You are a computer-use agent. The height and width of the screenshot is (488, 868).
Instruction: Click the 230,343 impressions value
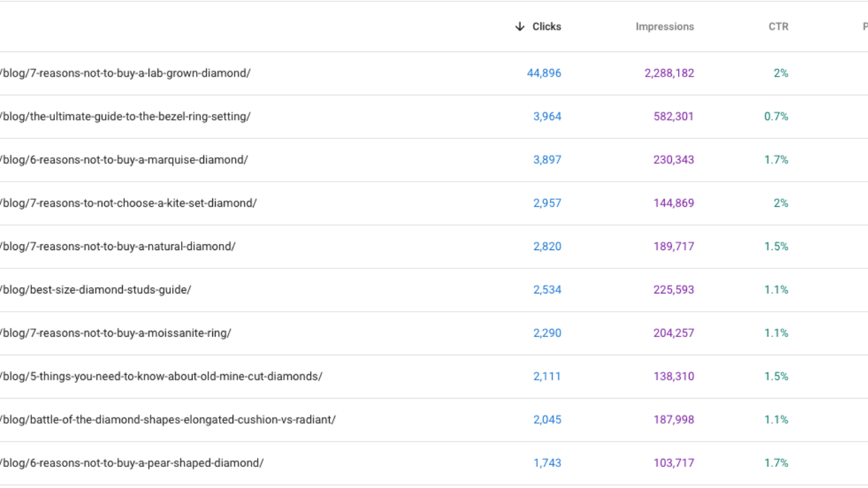(x=674, y=160)
